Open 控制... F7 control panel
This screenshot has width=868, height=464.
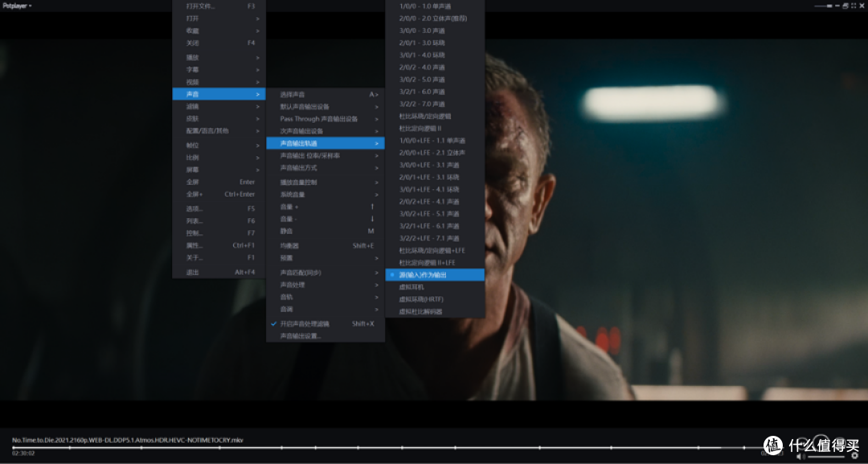click(x=219, y=233)
